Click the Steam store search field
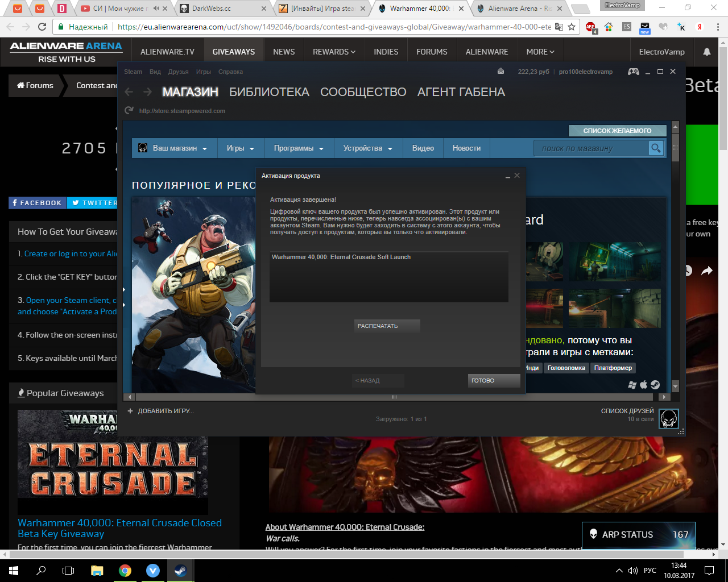The height and width of the screenshot is (582, 728). coord(590,148)
